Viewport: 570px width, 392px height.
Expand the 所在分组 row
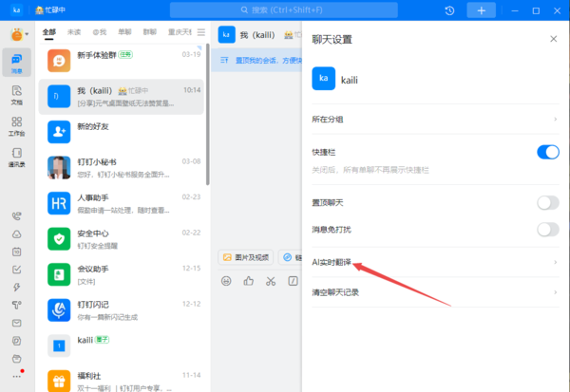pyautogui.click(x=434, y=119)
